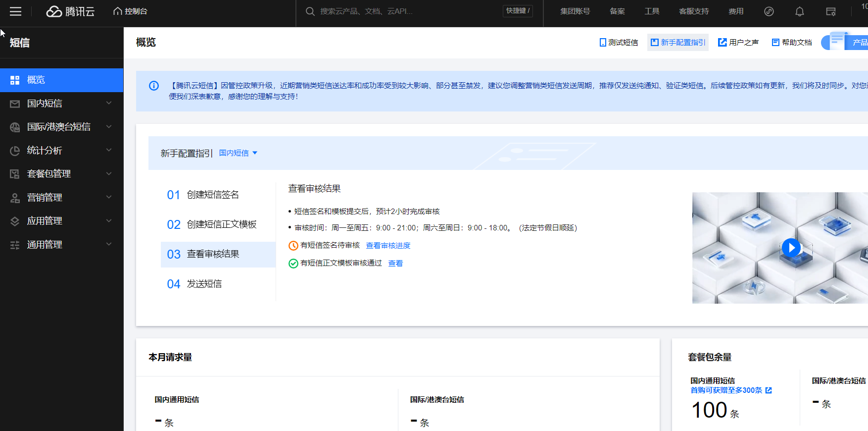Click the Tencent Cloud logo
This screenshot has width=868, height=431.
click(x=70, y=11)
